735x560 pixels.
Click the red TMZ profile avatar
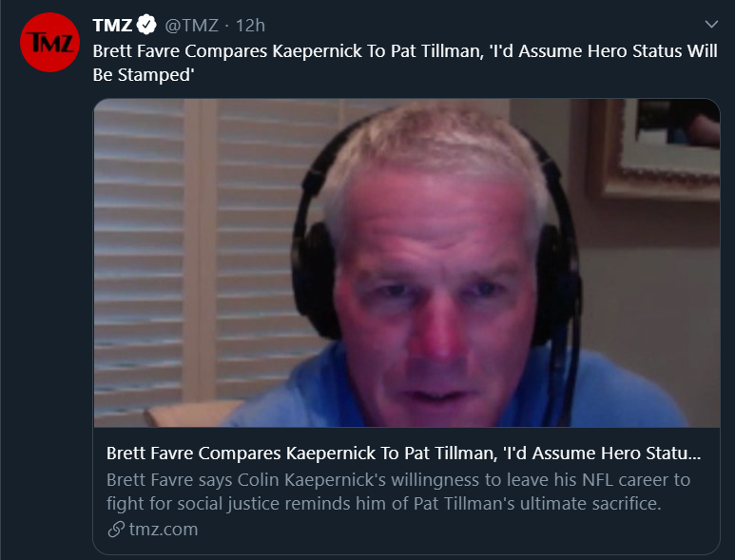click(x=49, y=42)
